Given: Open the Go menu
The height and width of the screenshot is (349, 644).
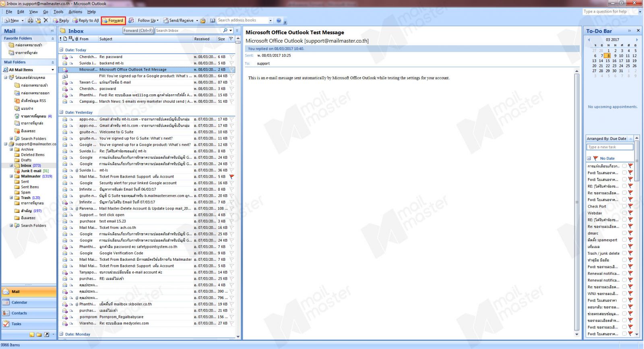Looking at the screenshot, I should point(45,12).
